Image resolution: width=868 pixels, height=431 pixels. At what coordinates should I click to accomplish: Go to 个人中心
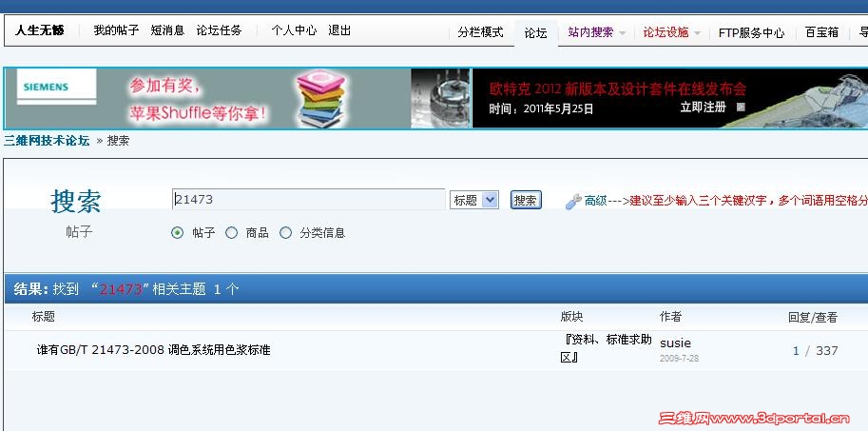294,30
